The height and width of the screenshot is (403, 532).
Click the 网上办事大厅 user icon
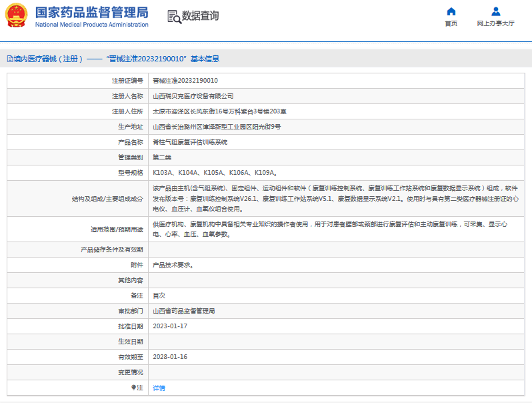[496, 11]
